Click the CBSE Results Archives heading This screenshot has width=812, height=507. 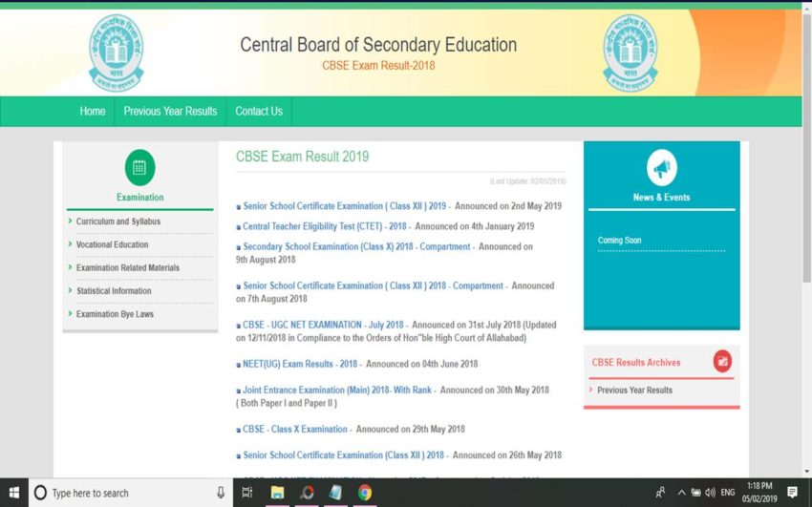click(636, 362)
